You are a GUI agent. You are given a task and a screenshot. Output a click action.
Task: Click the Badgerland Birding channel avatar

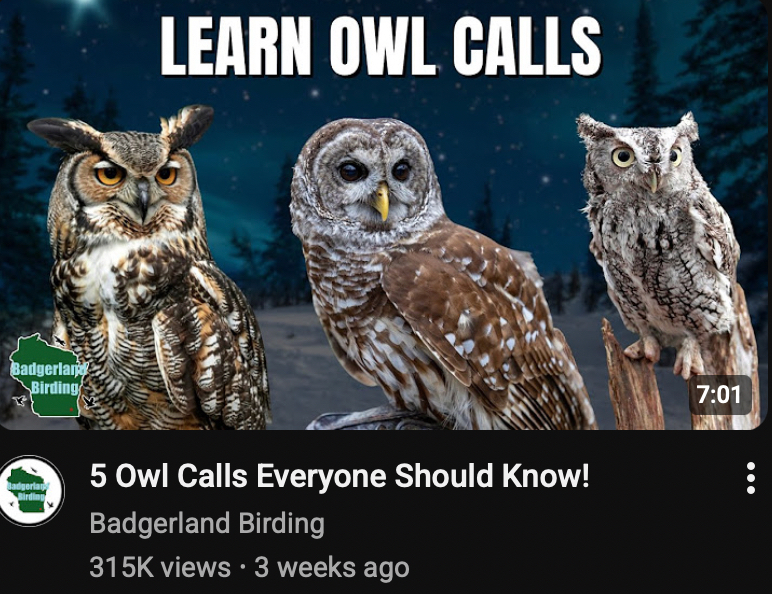click(x=32, y=491)
